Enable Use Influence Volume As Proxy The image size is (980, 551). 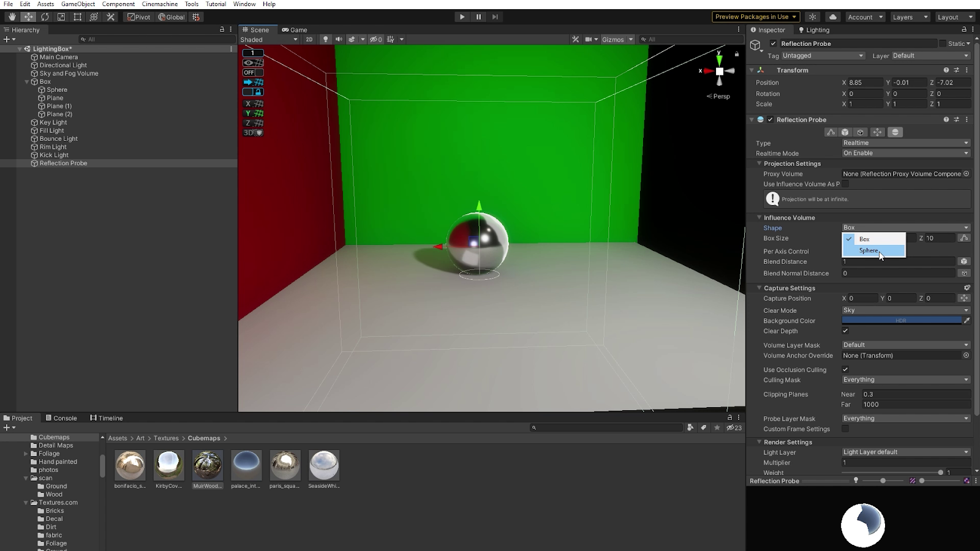845,184
